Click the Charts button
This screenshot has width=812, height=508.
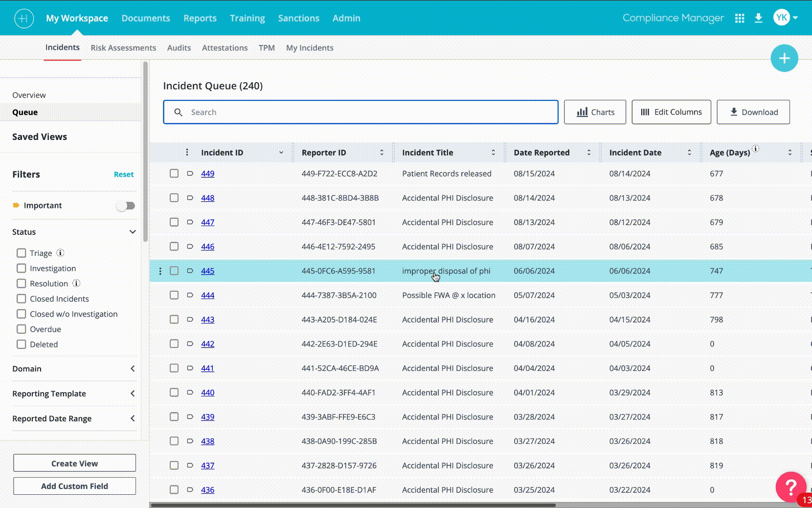595,112
